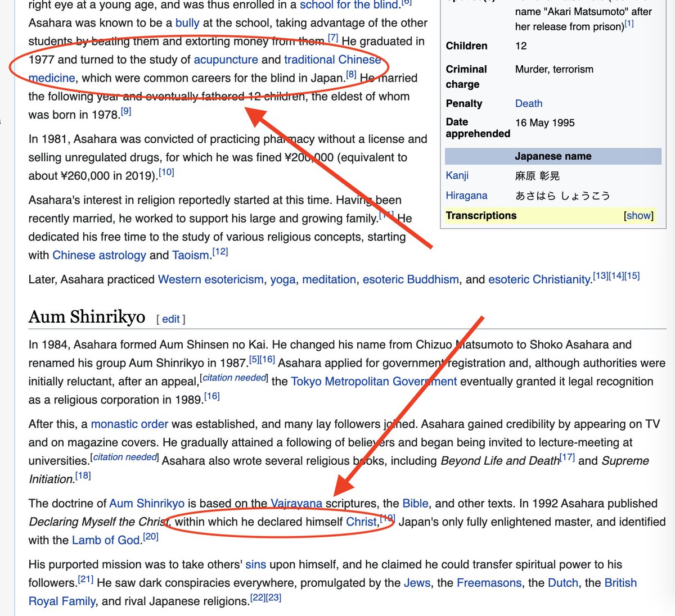Image resolution: width=675 pixels, height=616 pixels.
Task: Open 'Tokyo Metropolitan Government' link
Action: tap(374, 382)
